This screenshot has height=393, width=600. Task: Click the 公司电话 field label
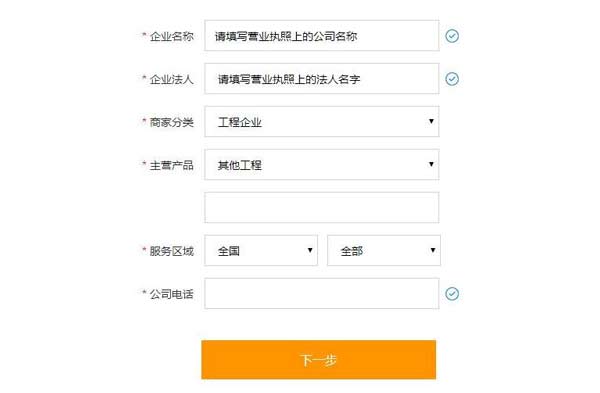pyautogui.click(x=171, y=294)
